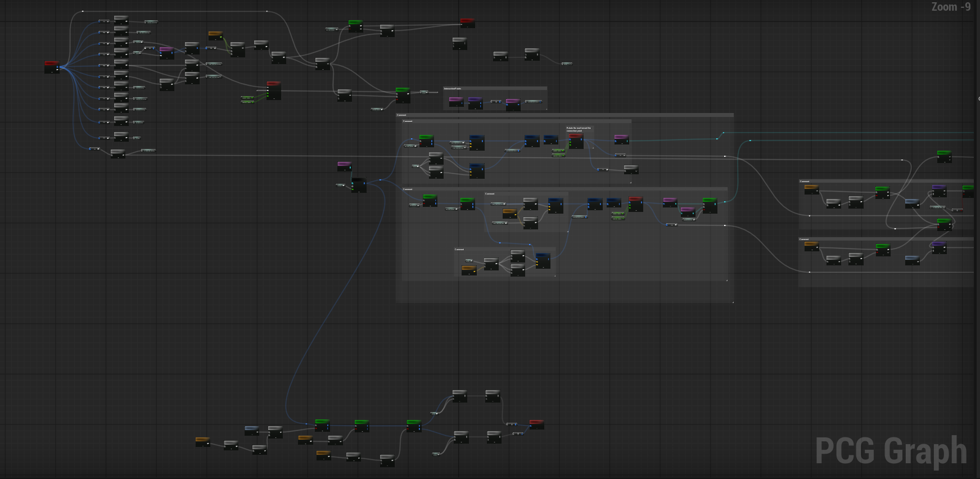
Task: Select the red output node at the top of the graph
Action: tap(467, 23)
